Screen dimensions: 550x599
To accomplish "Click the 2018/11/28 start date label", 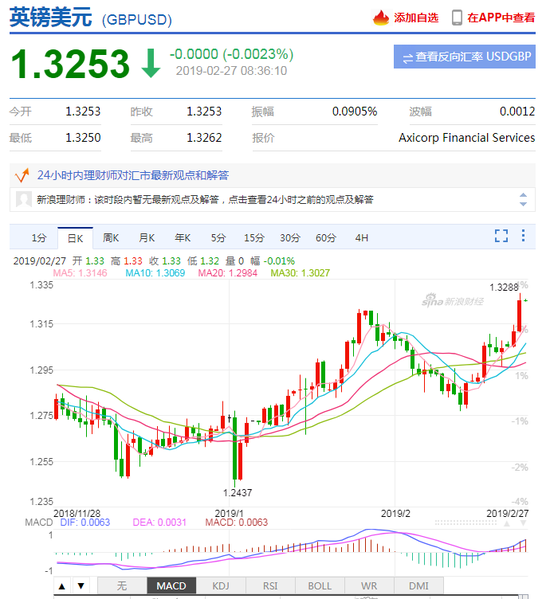I will point(77,513).
